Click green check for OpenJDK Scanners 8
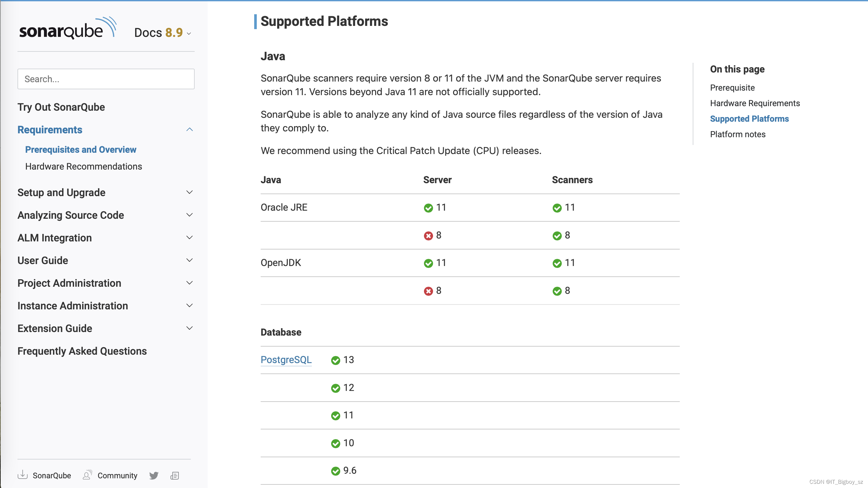Viewport: 868px width, 488px height. click(x=557, y=291)
